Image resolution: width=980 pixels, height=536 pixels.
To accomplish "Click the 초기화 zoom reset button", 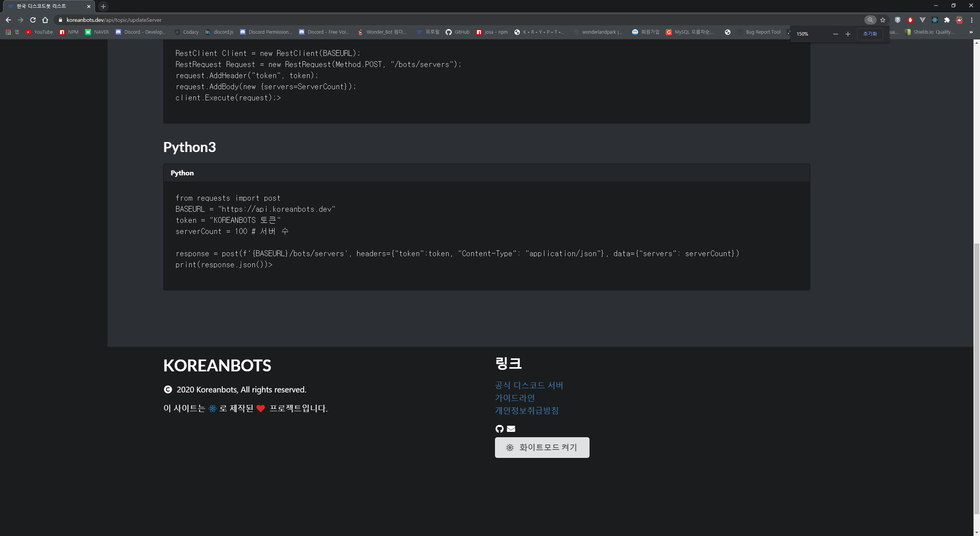I will [x=869, y=34].
